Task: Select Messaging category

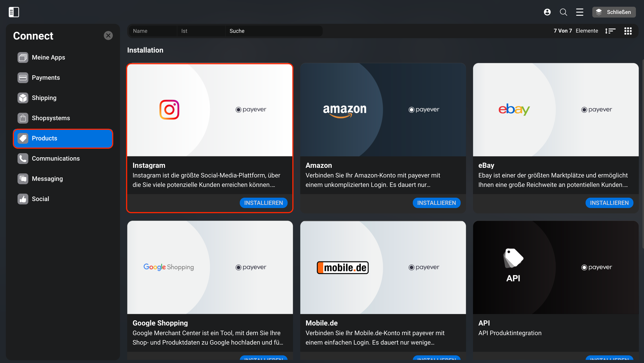Action: coord(63,179)
